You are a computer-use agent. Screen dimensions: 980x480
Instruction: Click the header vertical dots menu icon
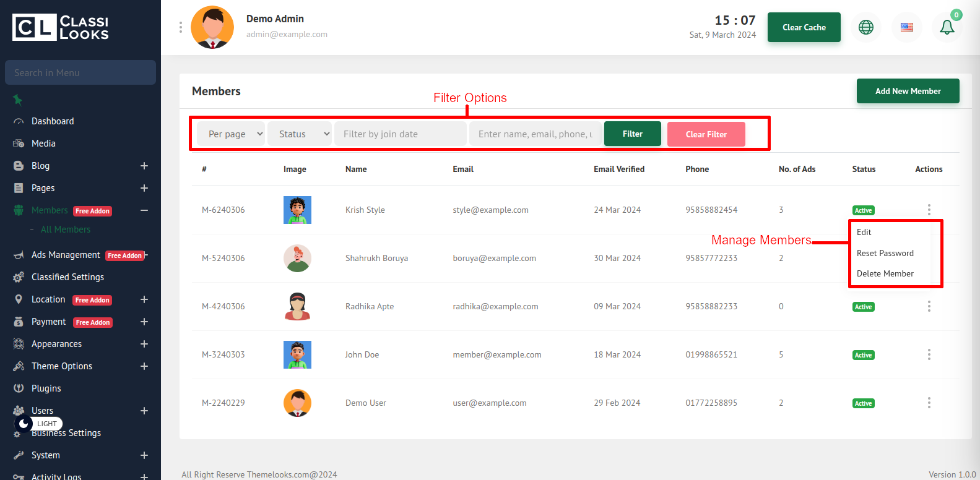point(181,27)
